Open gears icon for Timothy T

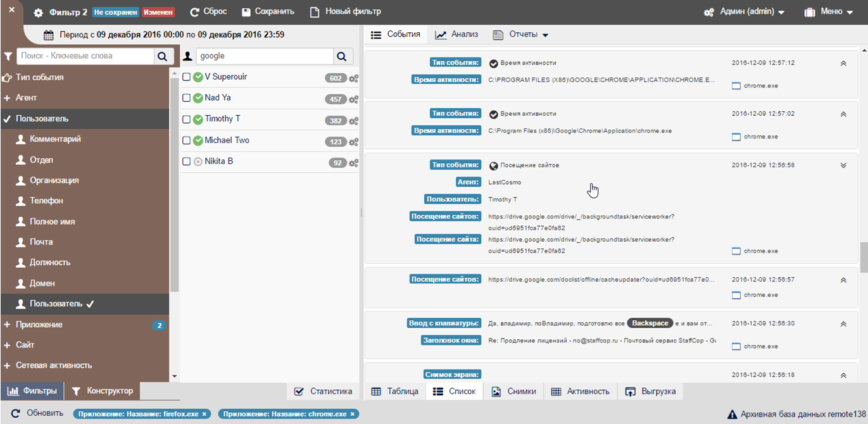pyautogui.click(x=354, y=121)
